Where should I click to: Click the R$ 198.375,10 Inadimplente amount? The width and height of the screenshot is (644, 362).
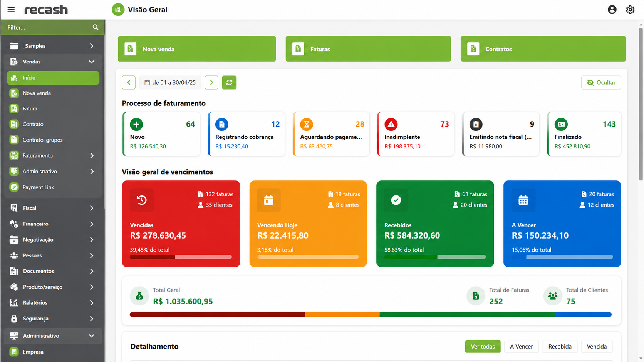pos(402,146)
